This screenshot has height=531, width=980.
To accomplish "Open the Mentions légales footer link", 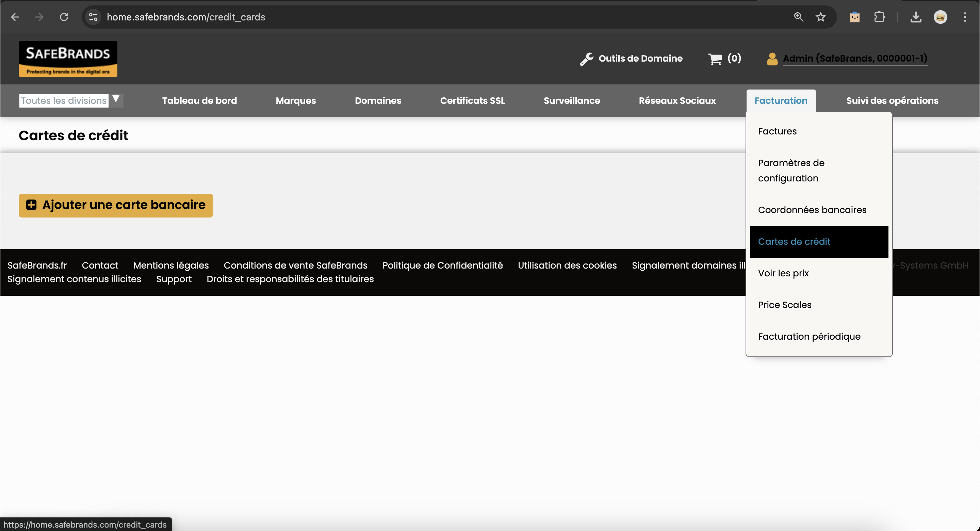I will coord(171,265).
